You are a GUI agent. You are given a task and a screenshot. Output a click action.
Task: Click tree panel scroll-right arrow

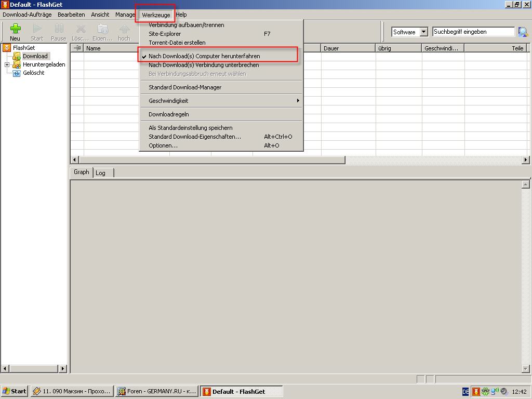62,368
